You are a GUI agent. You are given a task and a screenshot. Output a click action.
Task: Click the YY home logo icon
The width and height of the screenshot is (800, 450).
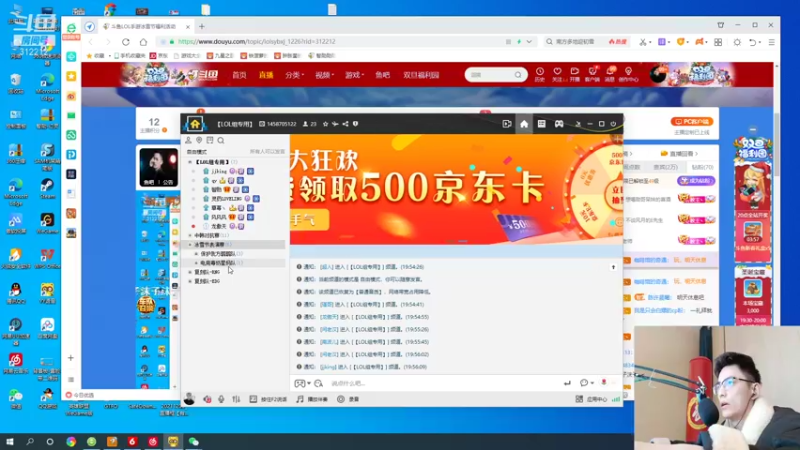point(195,123)
